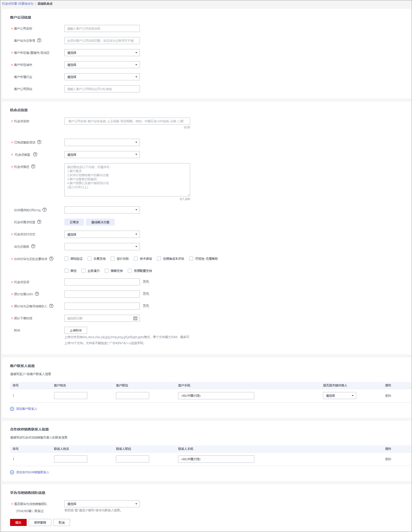Click help icon next to 客户华为云账号
412x532 pixels.
point(39,40)
